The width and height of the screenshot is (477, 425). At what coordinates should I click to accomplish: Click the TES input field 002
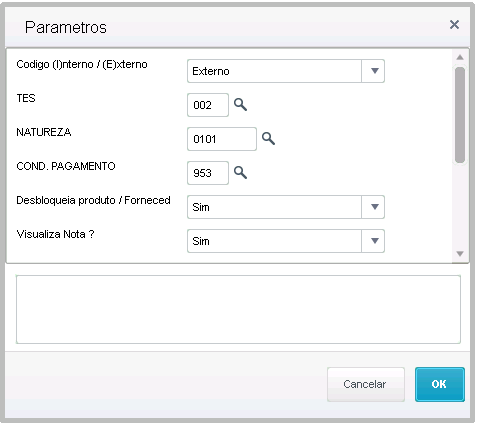(x=208, y=105)
